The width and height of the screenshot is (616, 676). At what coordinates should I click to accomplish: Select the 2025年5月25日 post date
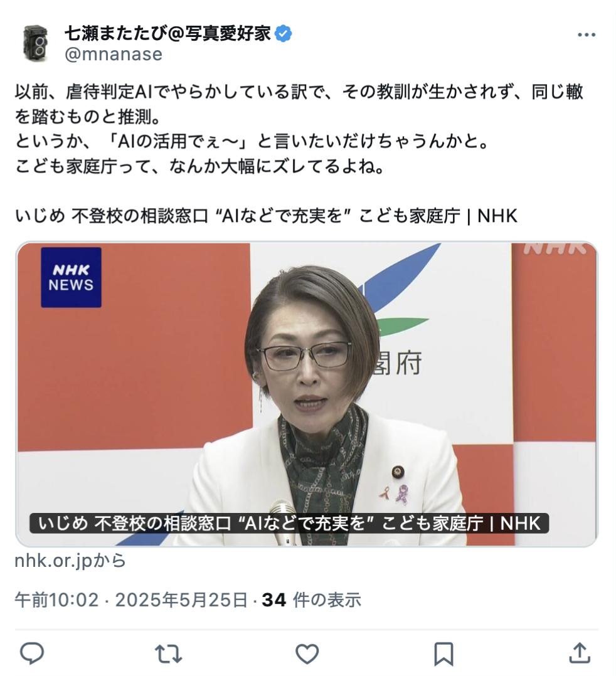181,599
